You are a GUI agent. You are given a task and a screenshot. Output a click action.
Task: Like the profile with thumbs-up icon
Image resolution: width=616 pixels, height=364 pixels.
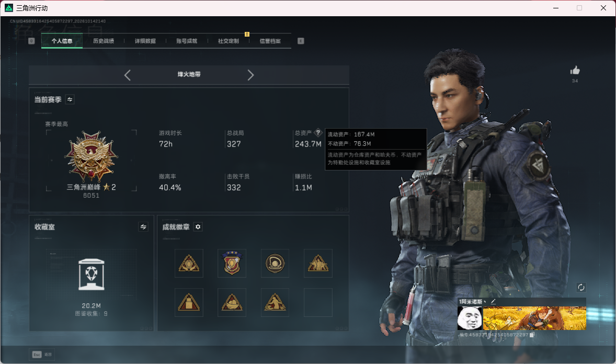click(x=575, y=71)
